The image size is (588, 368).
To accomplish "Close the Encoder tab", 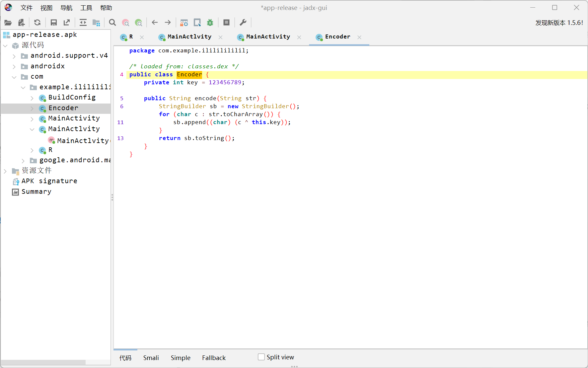I will click(359, 37).
